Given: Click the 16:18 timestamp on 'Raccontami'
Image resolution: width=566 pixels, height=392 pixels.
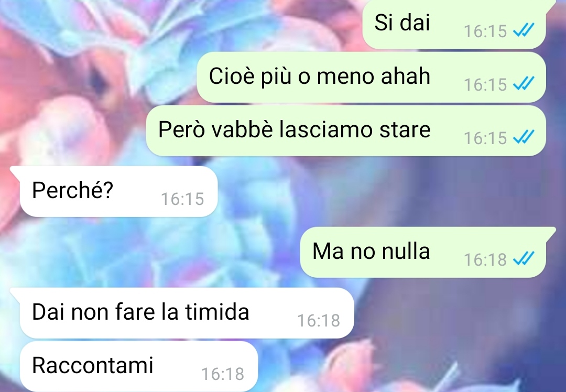Looking at the screenshot, I should point(223,374).
